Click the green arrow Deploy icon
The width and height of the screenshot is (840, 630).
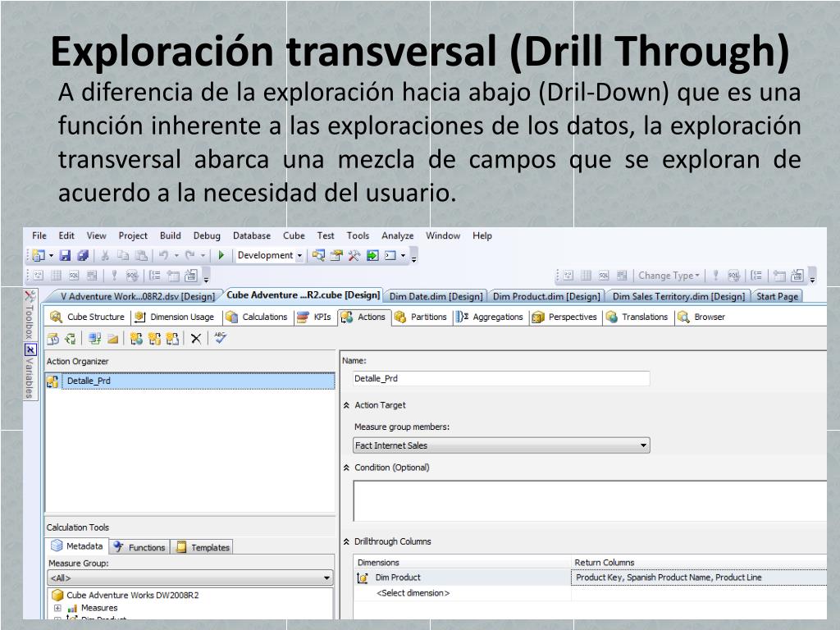click(372, 256)
